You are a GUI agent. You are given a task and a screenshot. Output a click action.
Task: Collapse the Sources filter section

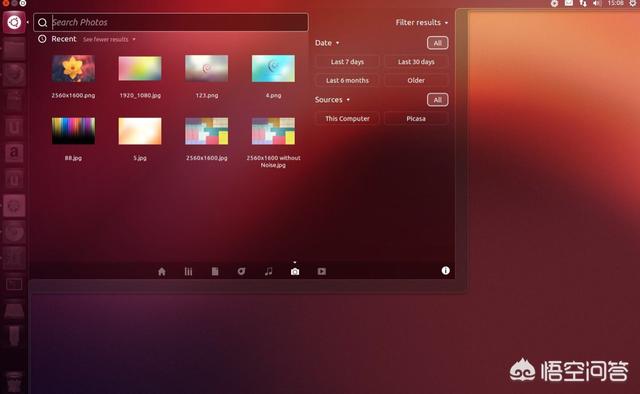[x=332, y=100]
